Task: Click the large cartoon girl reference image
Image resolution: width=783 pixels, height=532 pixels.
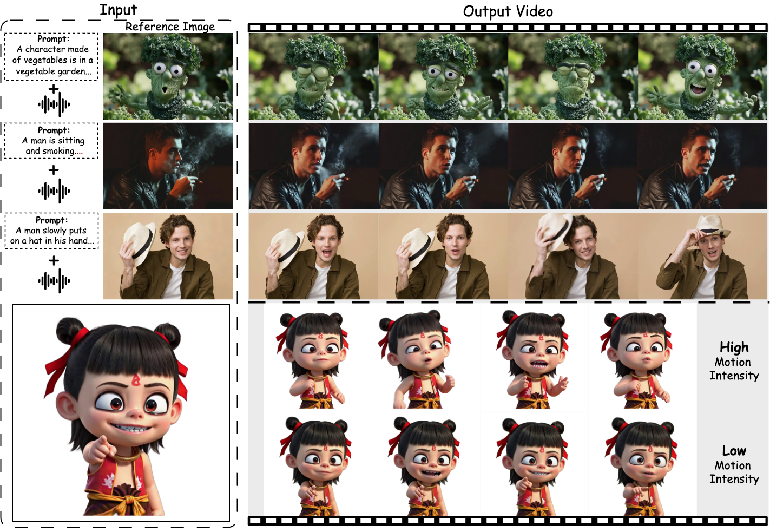Action: tap(121, 413)
